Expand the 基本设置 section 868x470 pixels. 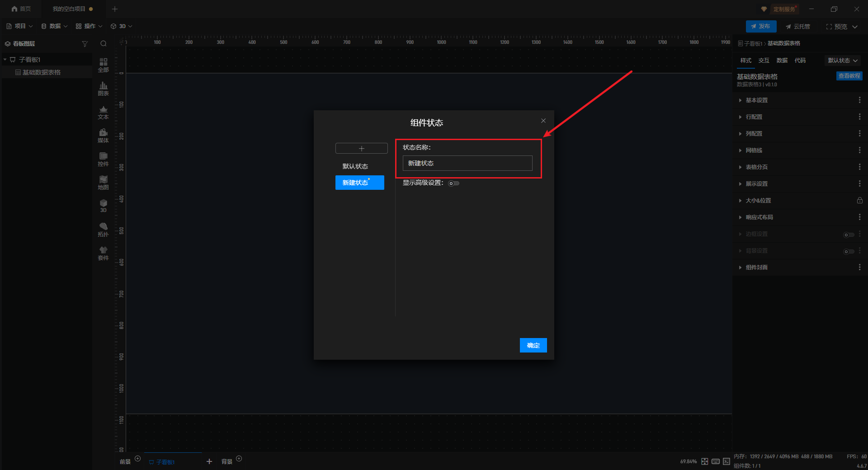click(x=756, y=100)
